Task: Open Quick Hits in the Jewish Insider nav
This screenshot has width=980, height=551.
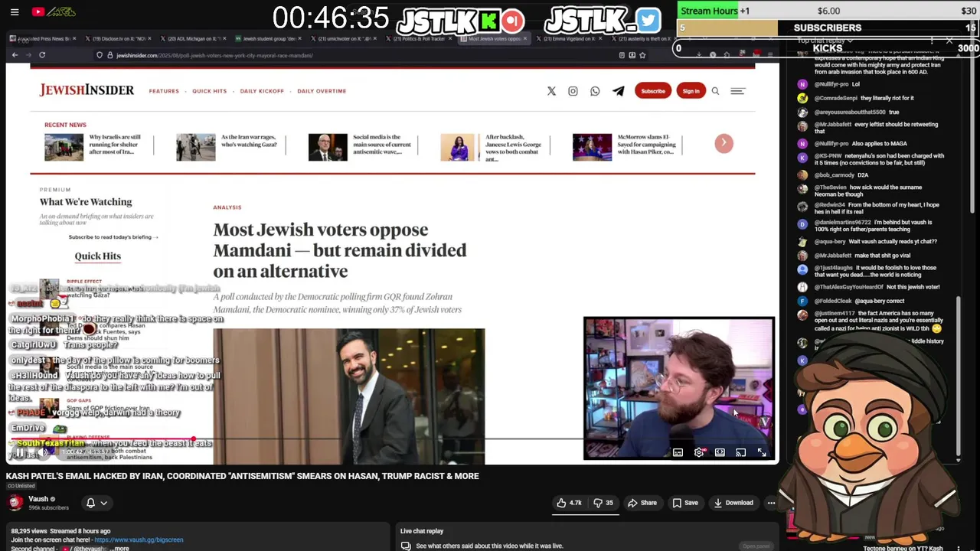Action: point(210,91)
